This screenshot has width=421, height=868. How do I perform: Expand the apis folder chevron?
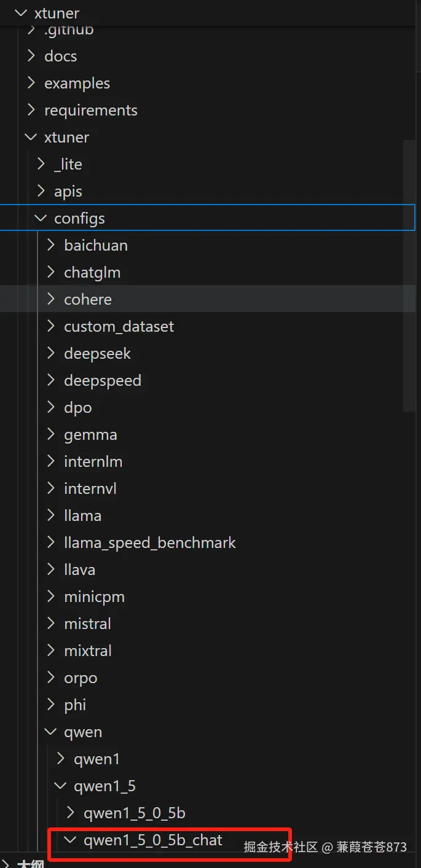pyautogui.click(x=41, y=191)
